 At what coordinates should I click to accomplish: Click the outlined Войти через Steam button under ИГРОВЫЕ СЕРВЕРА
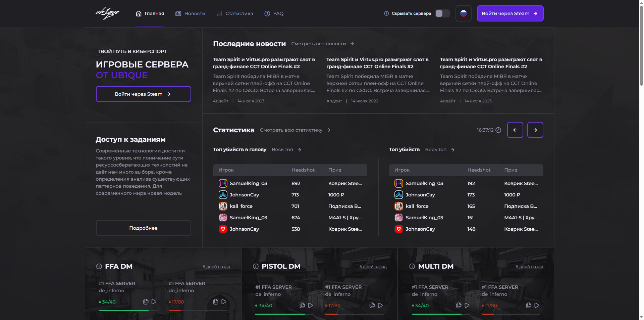(x=144, y=94)
